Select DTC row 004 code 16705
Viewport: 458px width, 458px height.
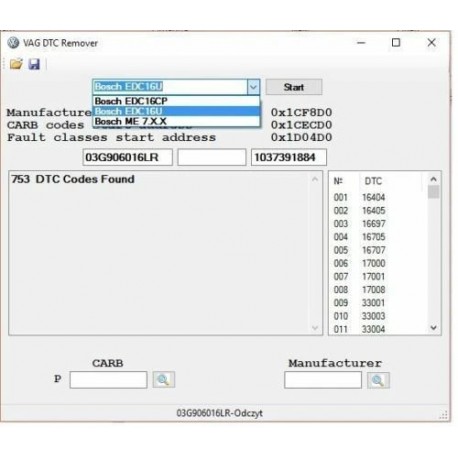pyautogui.click(x=378, y=237)
